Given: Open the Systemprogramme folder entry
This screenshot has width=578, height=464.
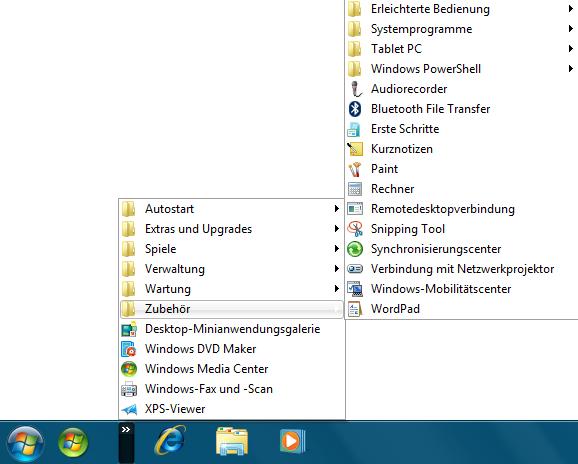Looking at the screenshot, I should [x=462, y=29].
